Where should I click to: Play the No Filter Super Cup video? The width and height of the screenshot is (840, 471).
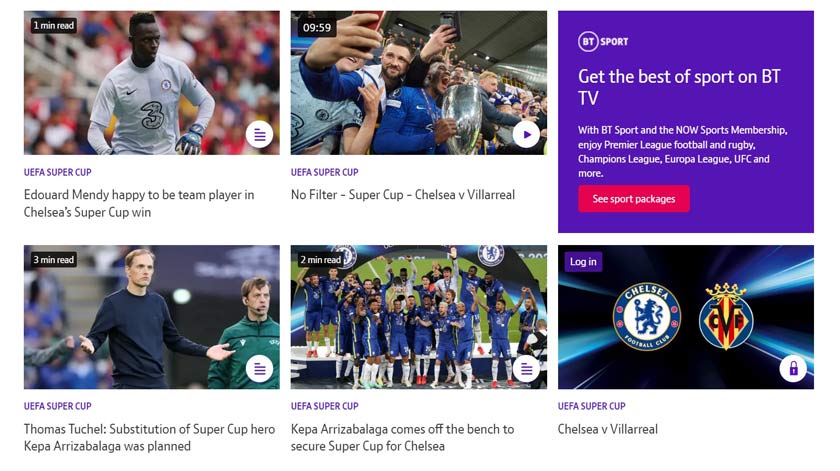(526, 134)
